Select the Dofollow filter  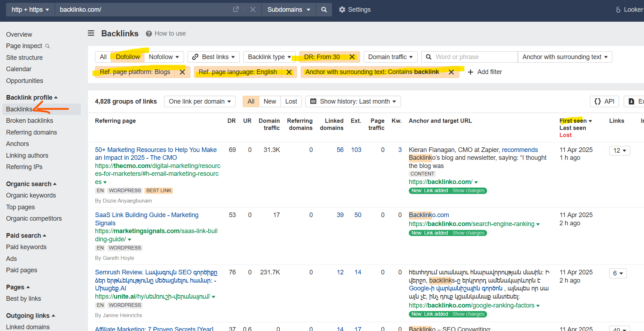pyautogui.click(x=128, y=57)
